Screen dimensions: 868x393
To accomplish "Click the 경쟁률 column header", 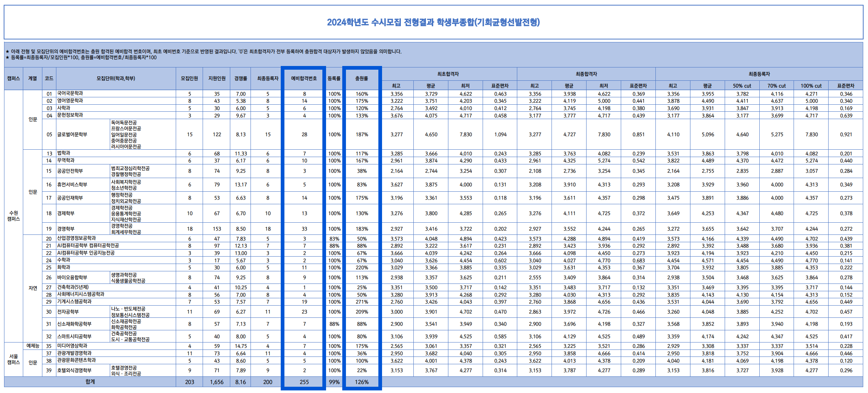I will click(240, 78).
